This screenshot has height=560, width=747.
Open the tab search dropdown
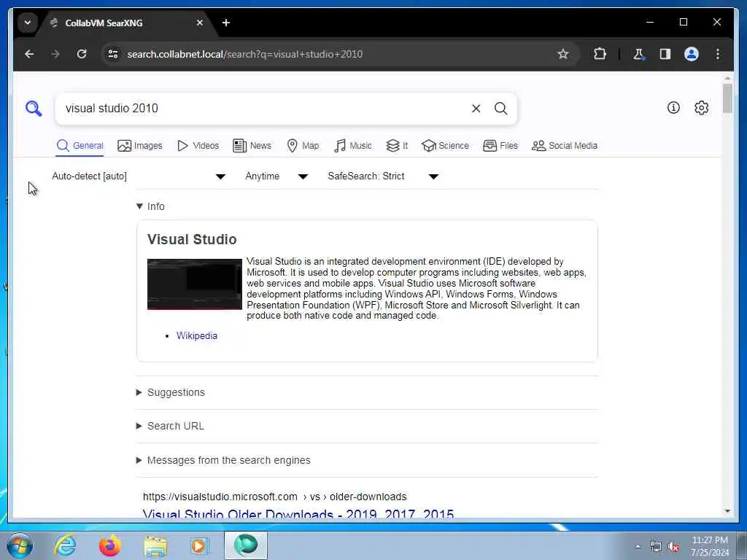click(x=28, y=23)
